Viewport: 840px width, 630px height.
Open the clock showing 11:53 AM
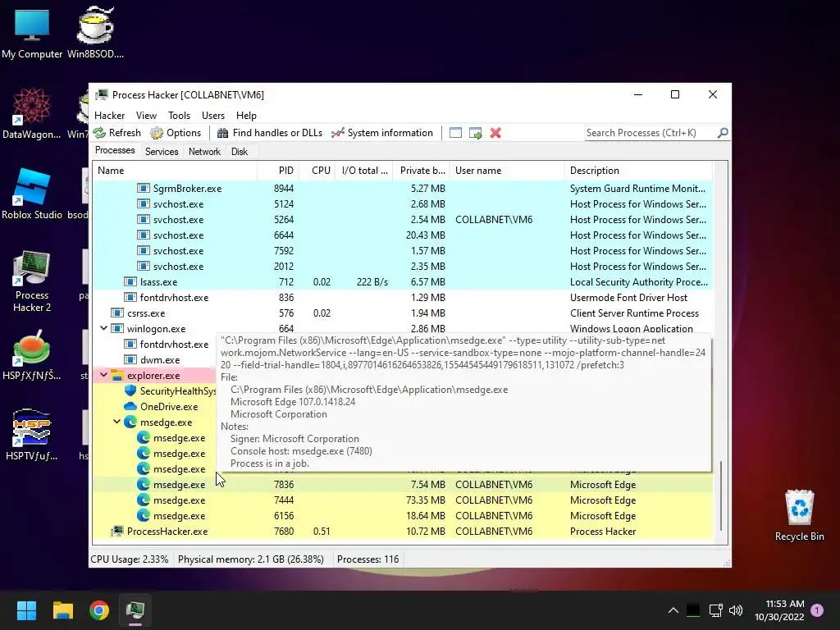tap(779, 610)
